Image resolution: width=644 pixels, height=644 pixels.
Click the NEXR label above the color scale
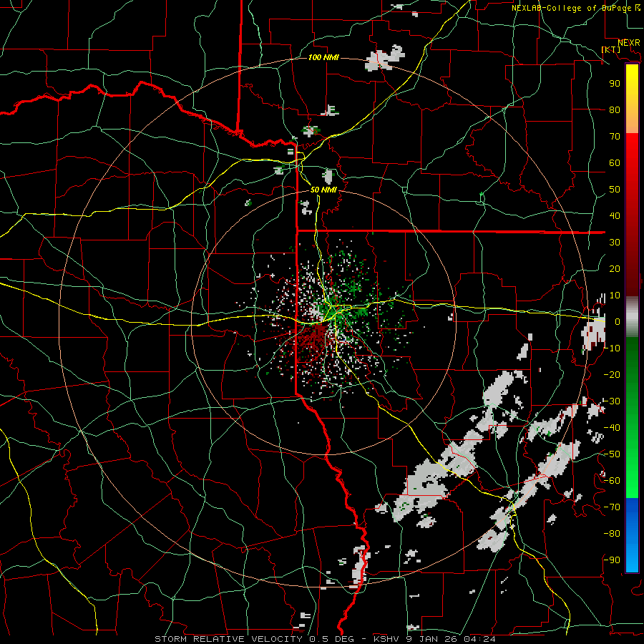pos(629,43)
